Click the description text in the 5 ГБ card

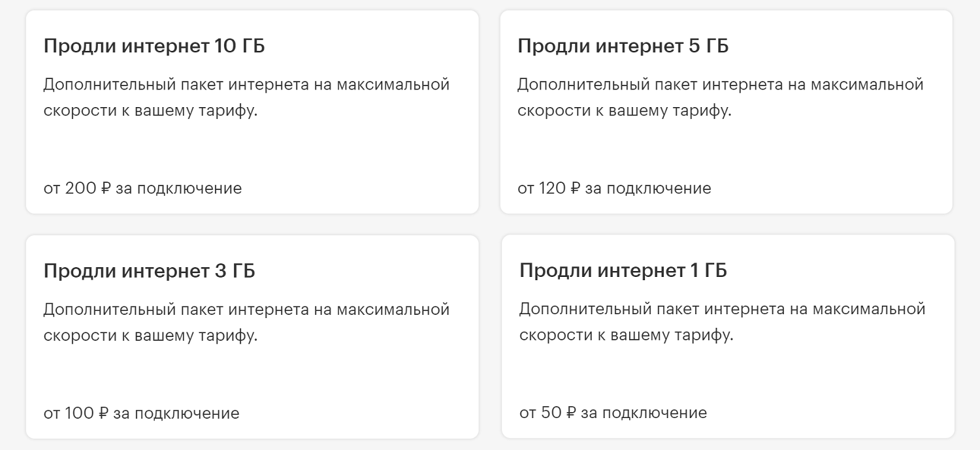pyautogui.click(x=720, y=97)
